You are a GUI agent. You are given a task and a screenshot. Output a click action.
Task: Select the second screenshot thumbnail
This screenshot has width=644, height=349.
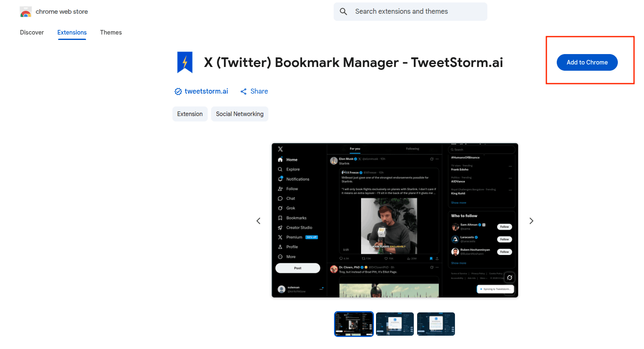[395, 324]
